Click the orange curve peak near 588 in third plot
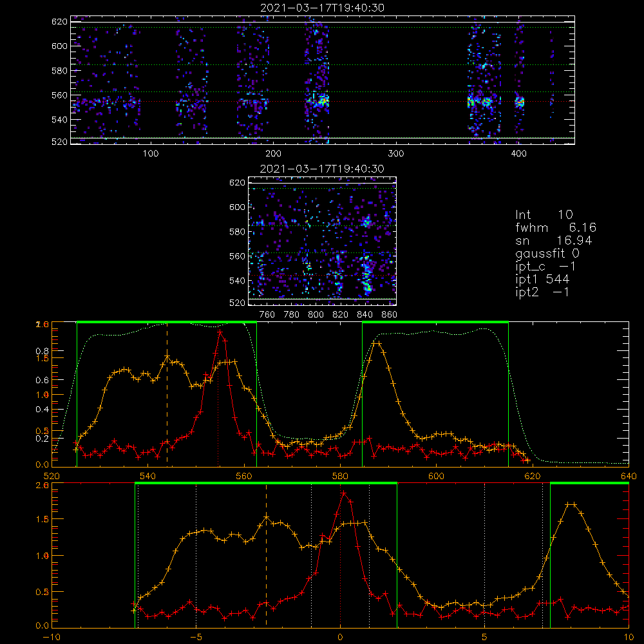The image size is (644, 644). pos(376,343)
